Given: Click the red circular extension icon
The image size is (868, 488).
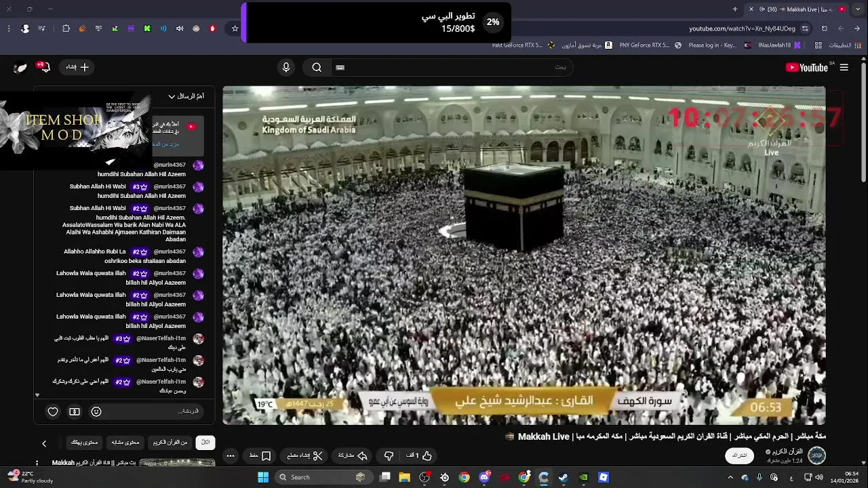Looking at the screenshot, I should pos(212,28).
